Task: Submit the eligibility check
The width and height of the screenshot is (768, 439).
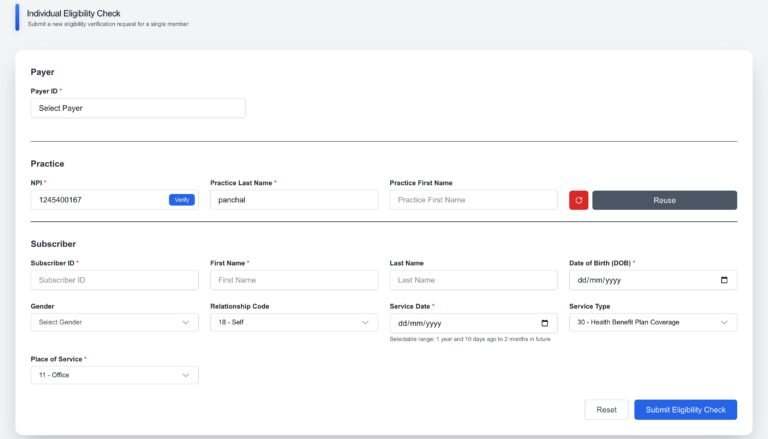Action: pyautogui.click(x=685, y=410)
